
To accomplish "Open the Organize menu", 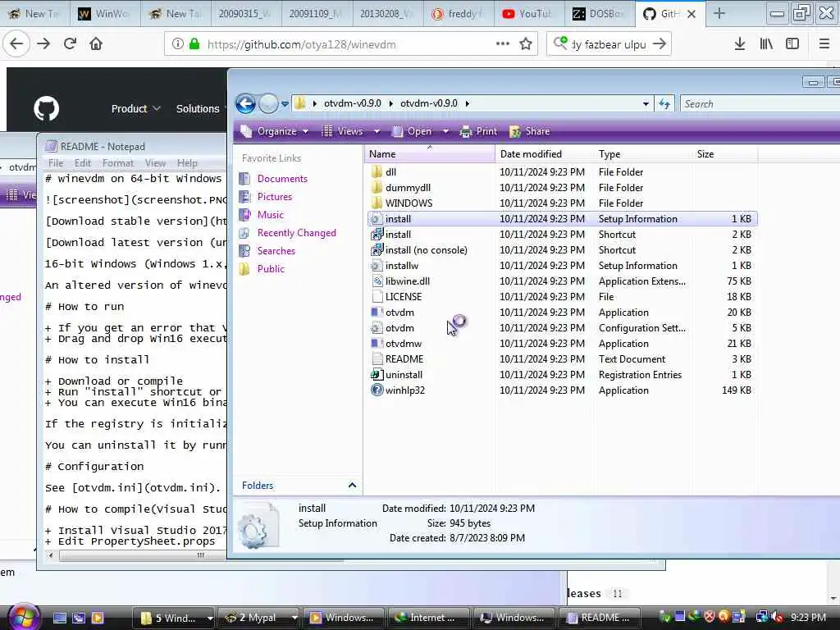I will click(274, 131).
